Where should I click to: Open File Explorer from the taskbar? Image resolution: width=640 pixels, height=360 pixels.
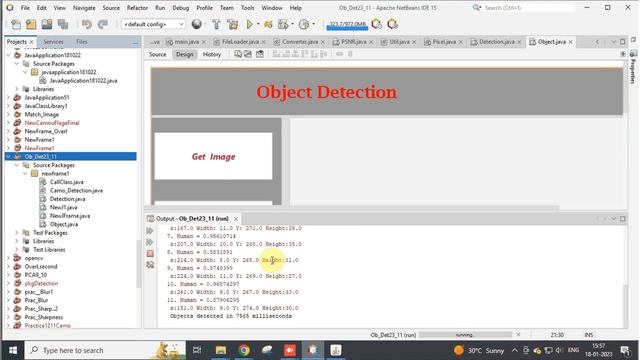pos(221,350)
